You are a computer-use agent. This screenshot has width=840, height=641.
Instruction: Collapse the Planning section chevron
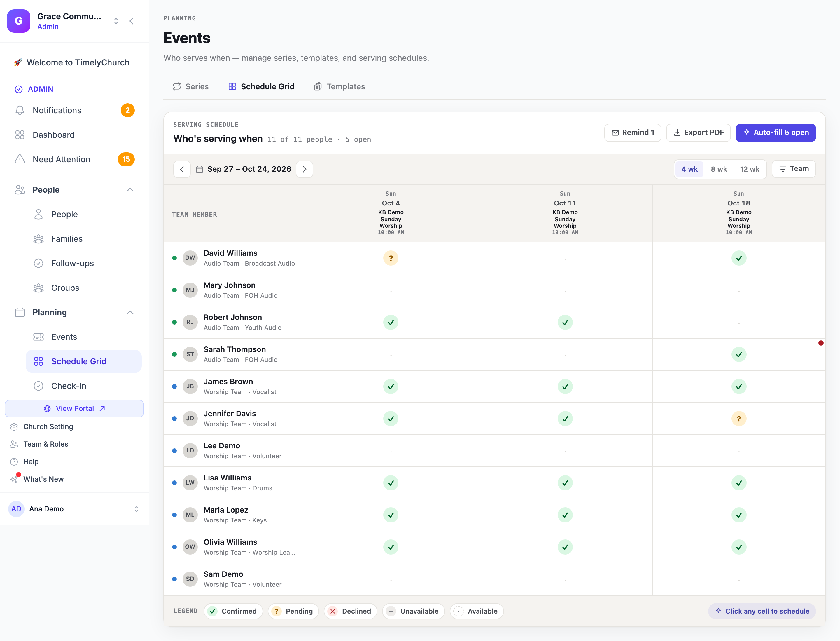(130, 313)
